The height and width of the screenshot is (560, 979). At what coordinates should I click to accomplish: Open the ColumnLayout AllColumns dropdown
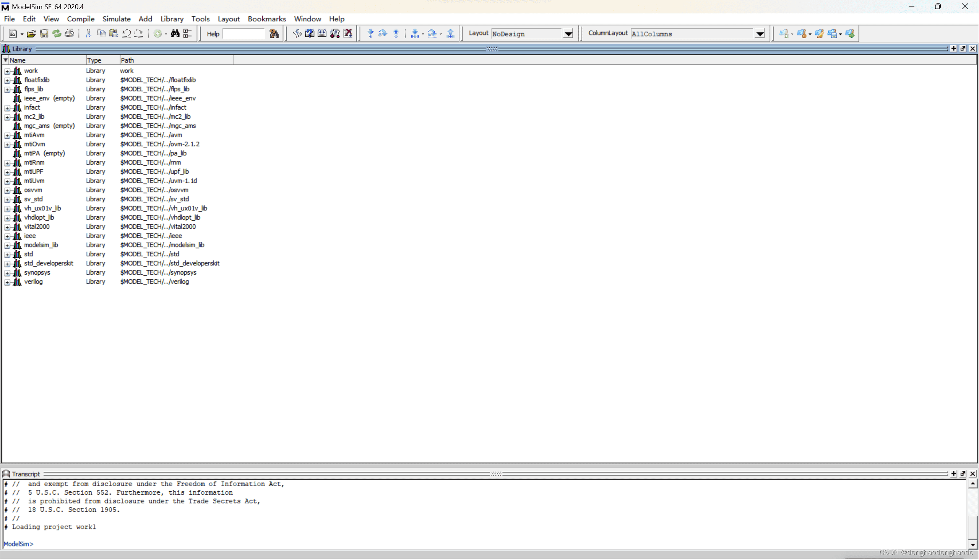click(760, 34)
